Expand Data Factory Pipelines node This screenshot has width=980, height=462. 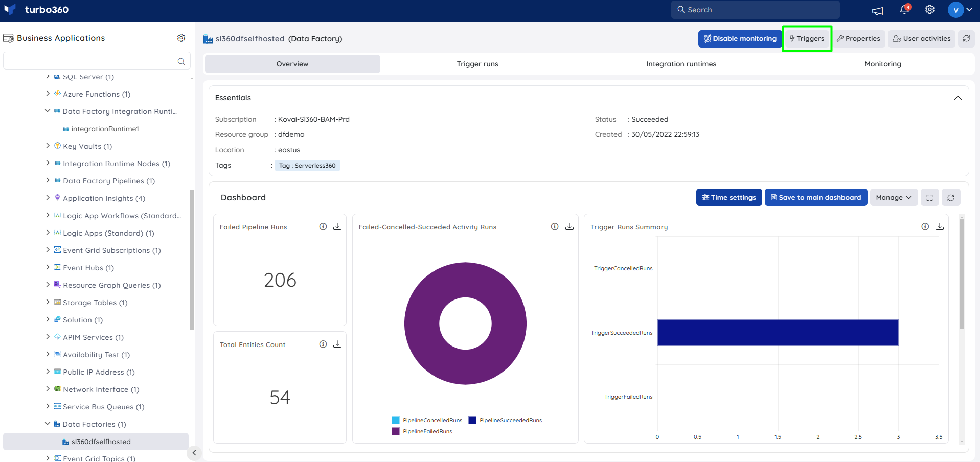48,180
